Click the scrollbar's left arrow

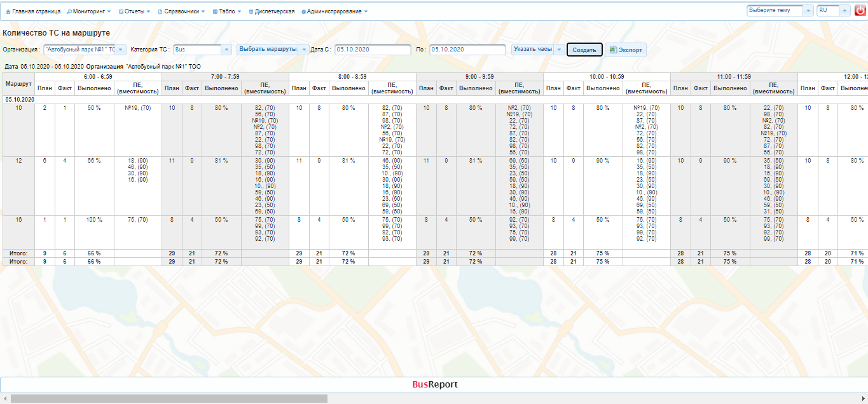4,398
